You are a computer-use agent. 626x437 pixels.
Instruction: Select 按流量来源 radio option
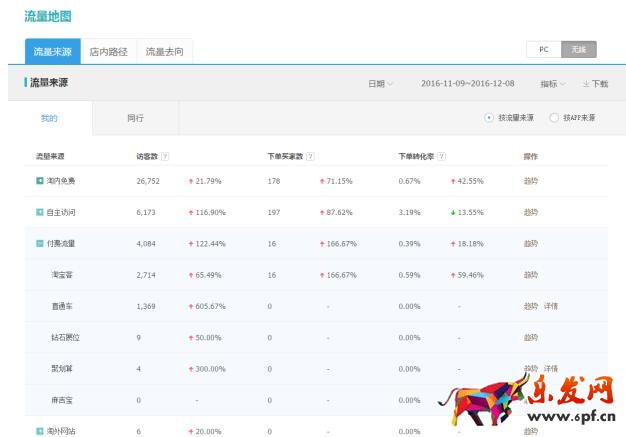(489, 118)
